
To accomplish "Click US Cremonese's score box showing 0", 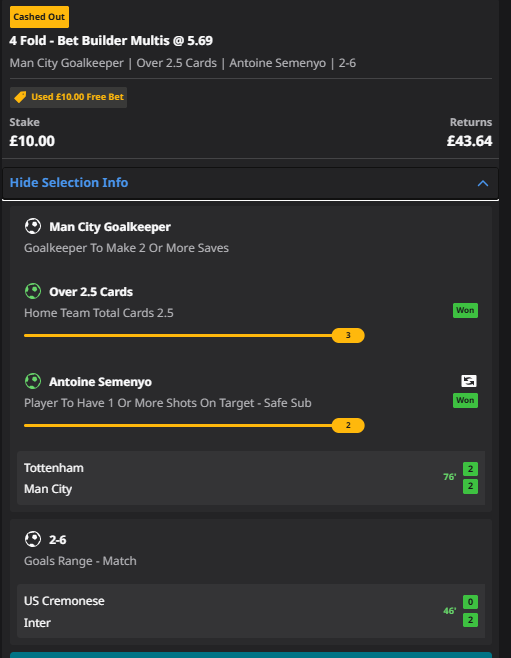I will pyautogui.click(x=470, y=602).
